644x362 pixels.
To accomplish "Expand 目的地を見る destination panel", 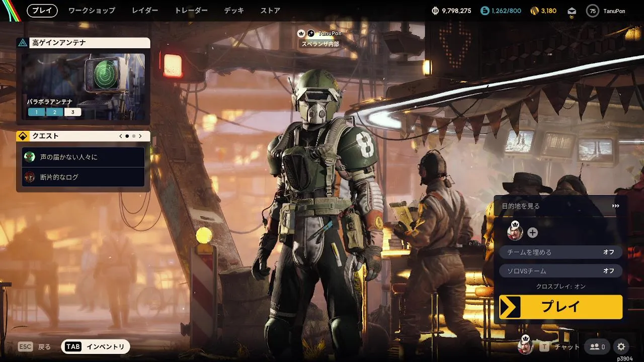I will pos(560,206).
